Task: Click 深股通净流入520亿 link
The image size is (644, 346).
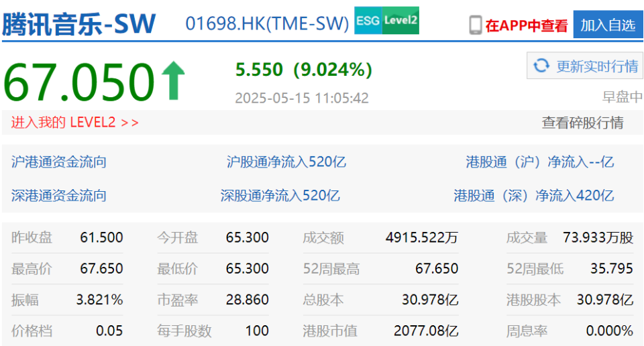Action: click(280, 195)
